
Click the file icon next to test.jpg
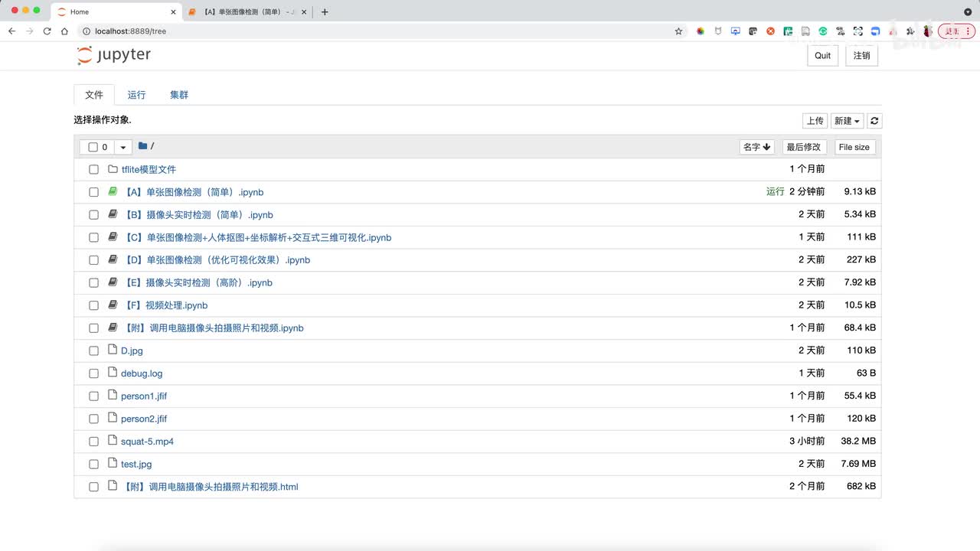tap(113, 463)
